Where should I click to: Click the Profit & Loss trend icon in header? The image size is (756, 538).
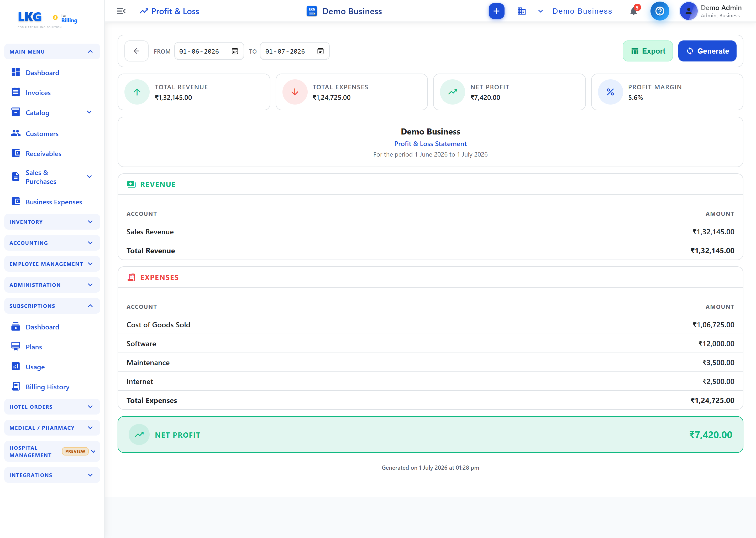coord(144,11)
